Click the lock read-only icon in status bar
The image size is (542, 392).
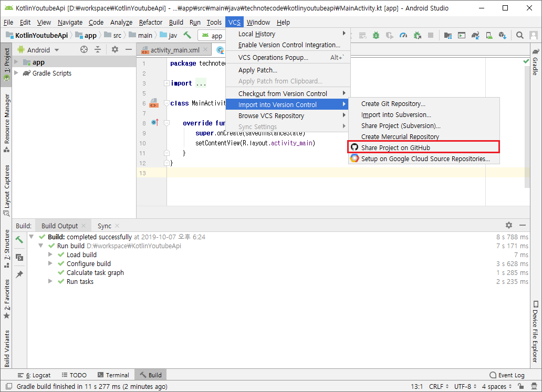(520, 386)
